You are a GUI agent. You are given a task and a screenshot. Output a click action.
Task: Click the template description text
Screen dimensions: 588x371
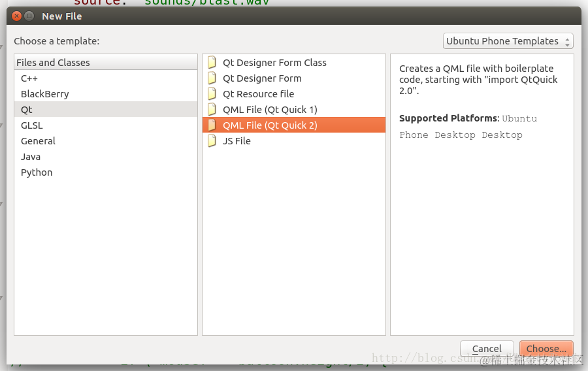tap(478, 80)
